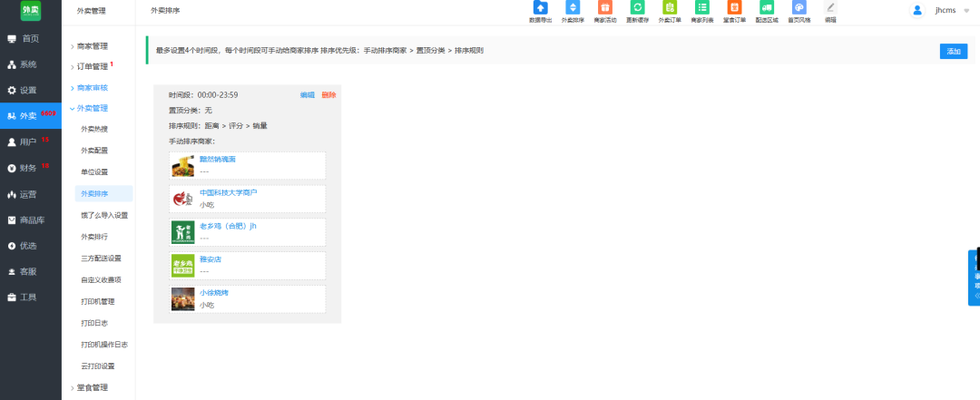980x400 pixels.
Task: Click the blue 添加 button
Action: 953,52
